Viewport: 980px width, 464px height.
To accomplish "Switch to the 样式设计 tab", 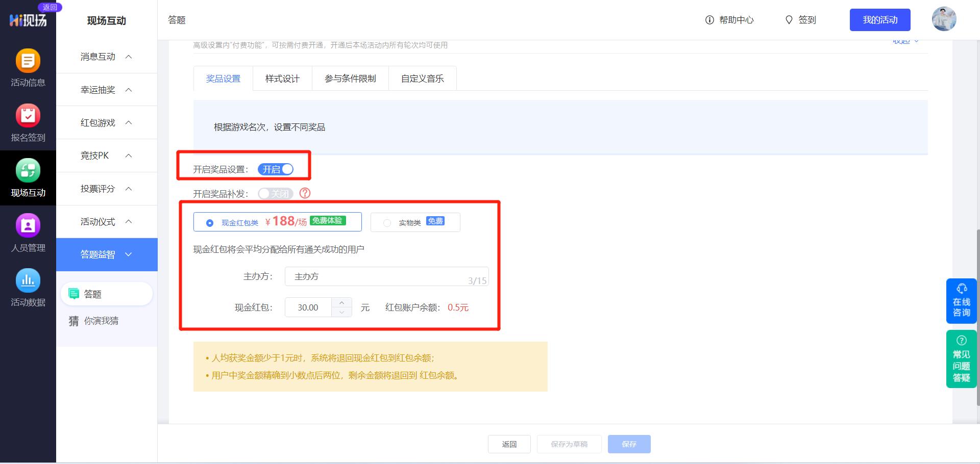I will pos(282,78).
